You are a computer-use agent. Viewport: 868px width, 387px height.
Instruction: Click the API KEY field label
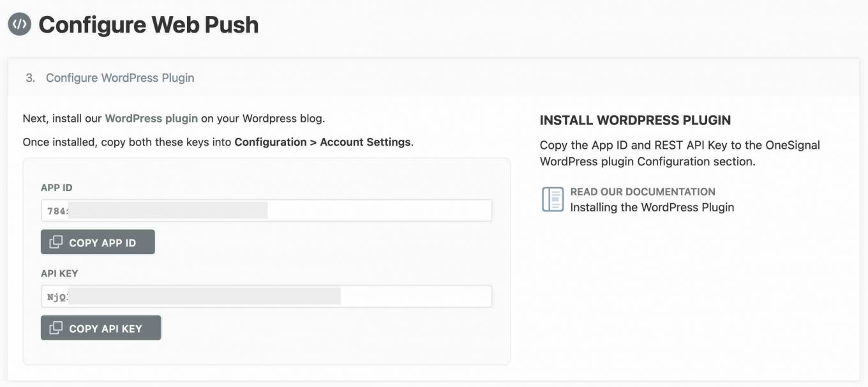click(59, 273)
